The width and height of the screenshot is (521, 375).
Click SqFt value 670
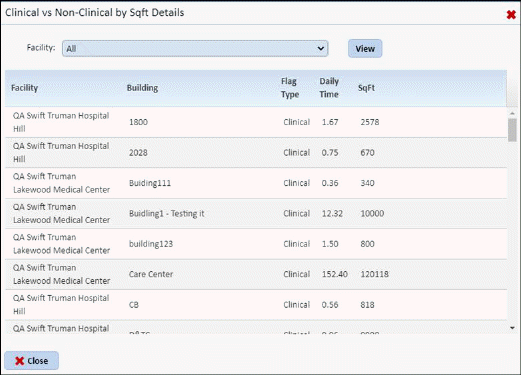click(x=367, y=153)
